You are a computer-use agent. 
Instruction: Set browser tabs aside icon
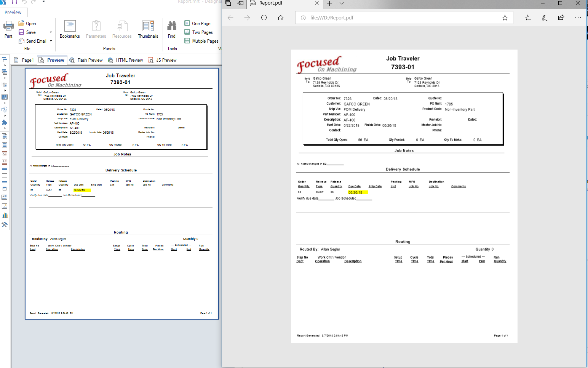click(x=240, y=3)
